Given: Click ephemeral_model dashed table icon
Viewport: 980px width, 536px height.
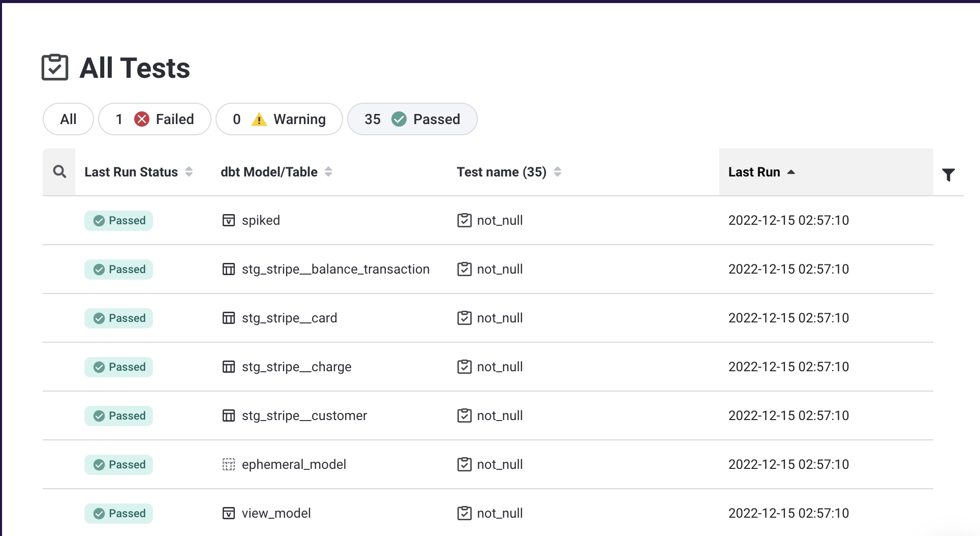Looking at the screenshot, I should [x=229, y=465].
